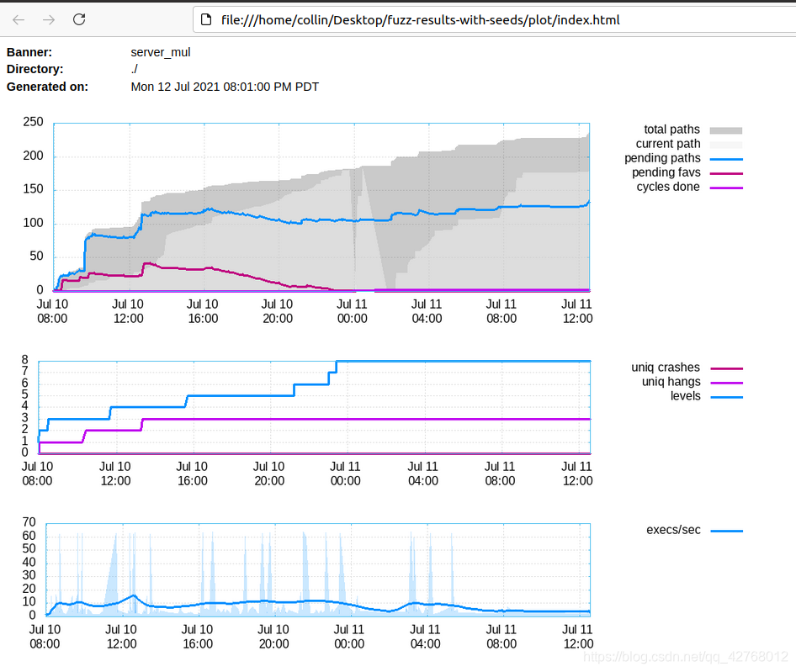Click the blue execs/sec legend line
This screenshot has height=672, width=796.
click(x=726, y=531)
